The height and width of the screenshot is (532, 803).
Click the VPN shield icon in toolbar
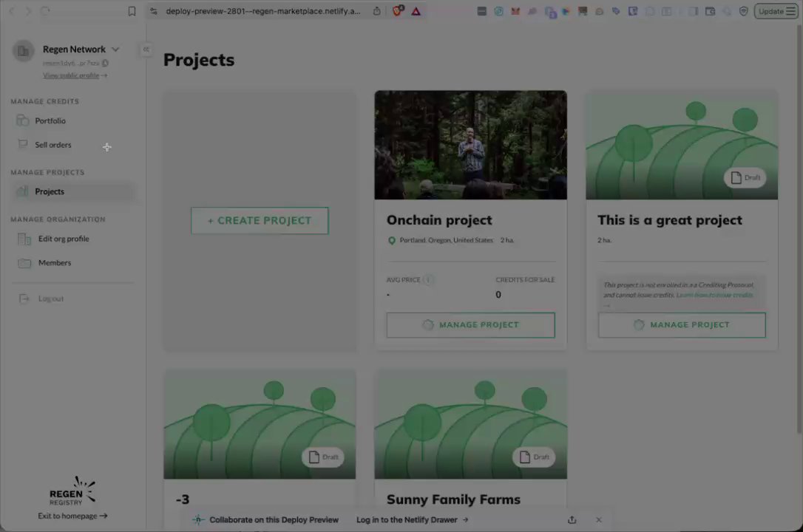coord(744,11)
